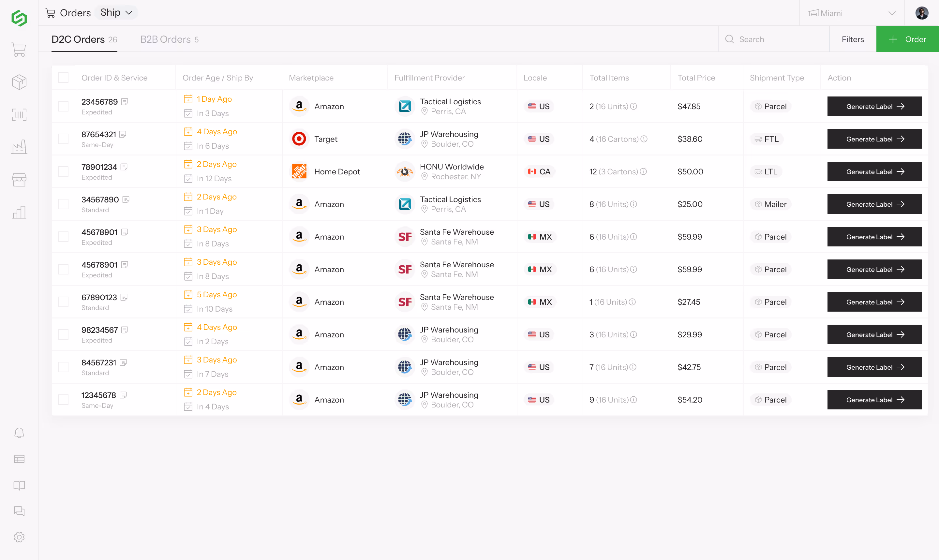Click the notifications bell icon
Viewport: 939px width, 560px height.
pos(19,433)
